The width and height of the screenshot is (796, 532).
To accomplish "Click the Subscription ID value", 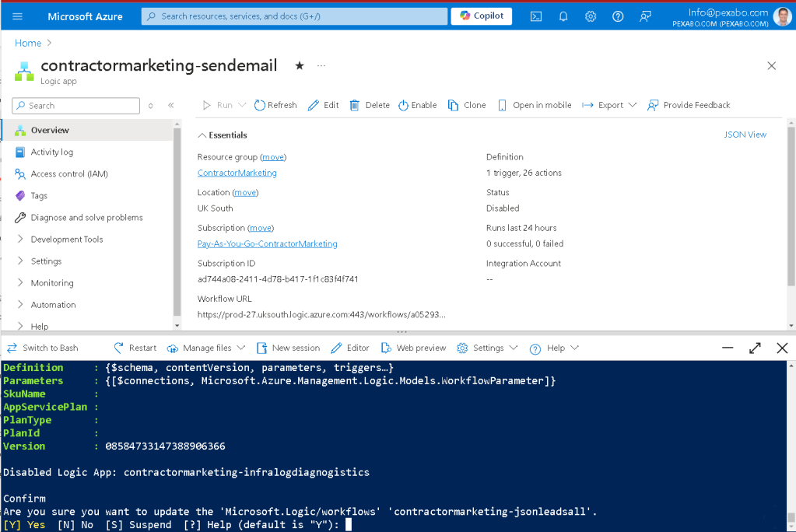I will [278, 279].
